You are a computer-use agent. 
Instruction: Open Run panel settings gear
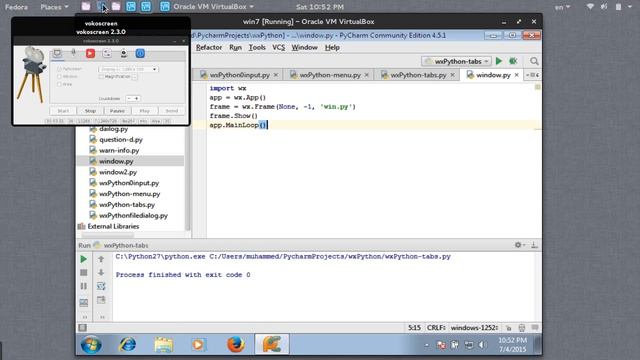(x=519, y=245)
